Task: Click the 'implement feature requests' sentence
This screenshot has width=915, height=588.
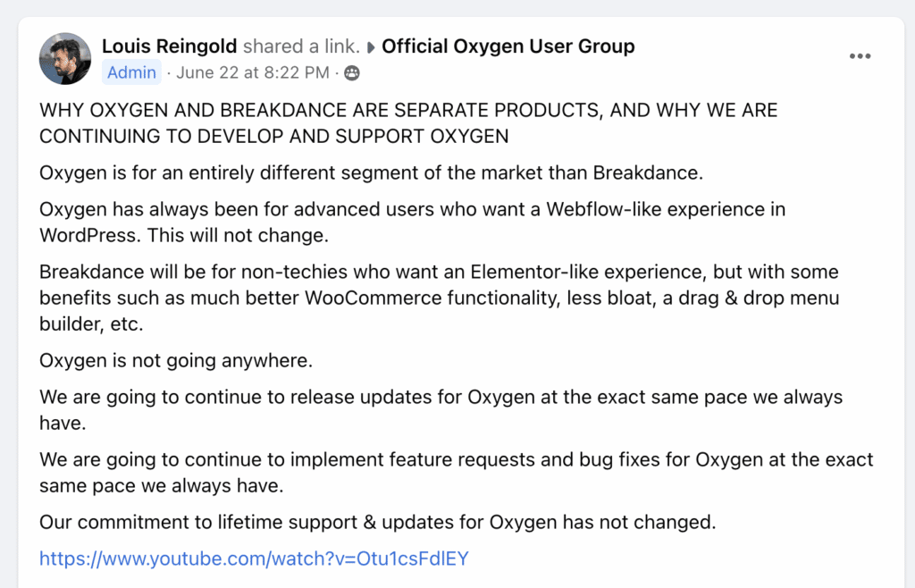Action: pos(457,472)
